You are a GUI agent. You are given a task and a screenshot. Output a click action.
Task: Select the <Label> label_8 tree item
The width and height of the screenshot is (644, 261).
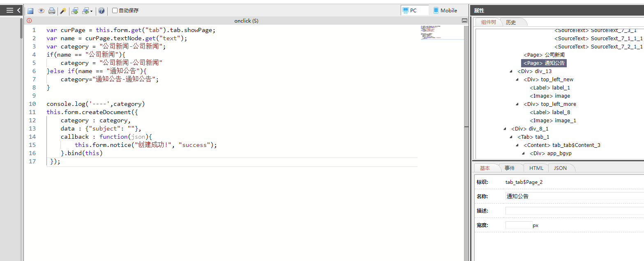coord(550,112)
